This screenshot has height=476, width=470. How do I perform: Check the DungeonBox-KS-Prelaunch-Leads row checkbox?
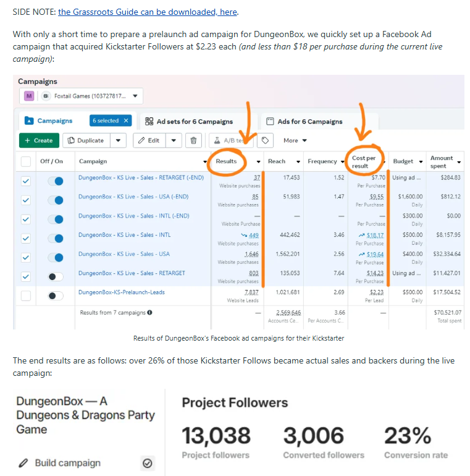[26, 296]
